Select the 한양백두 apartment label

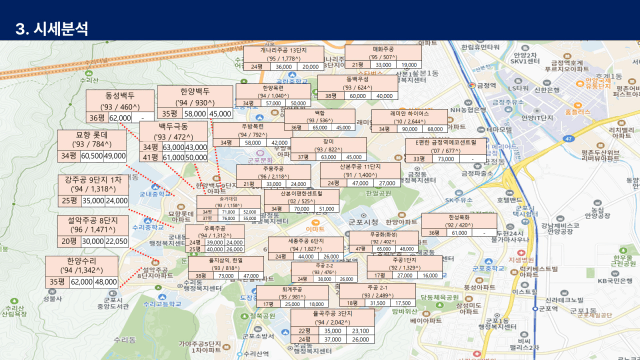[x=195, y=91]
